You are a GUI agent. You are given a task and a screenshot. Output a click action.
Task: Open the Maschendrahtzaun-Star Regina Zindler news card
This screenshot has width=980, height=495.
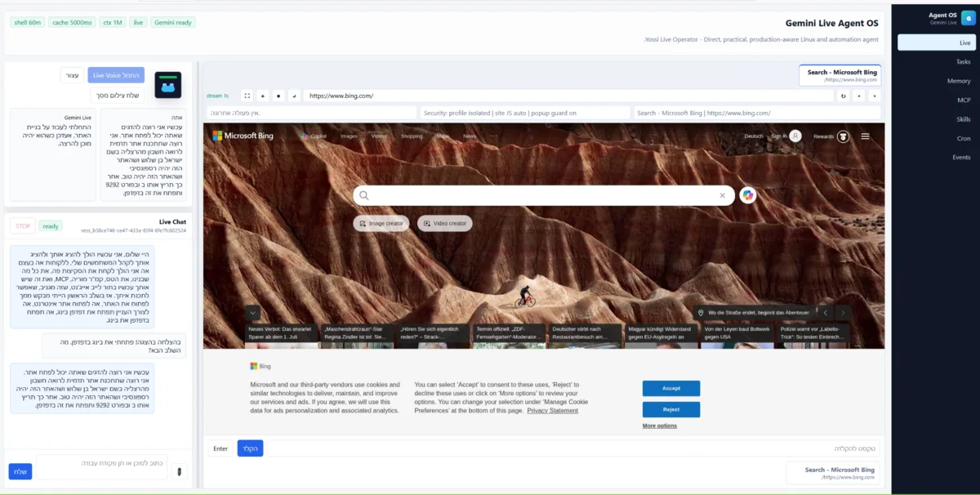[355, 337]
